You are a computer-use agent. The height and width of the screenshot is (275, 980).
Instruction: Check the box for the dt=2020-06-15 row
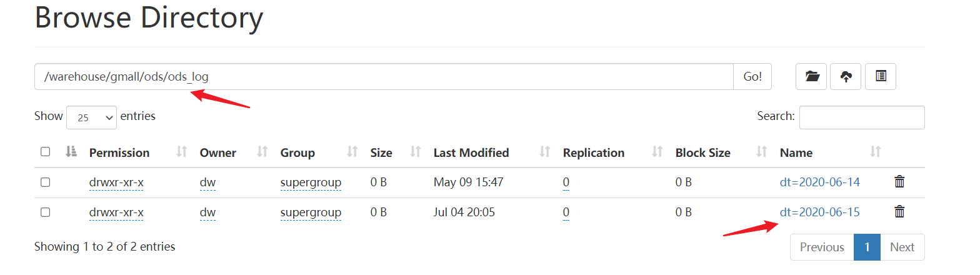tap(45, 212)
